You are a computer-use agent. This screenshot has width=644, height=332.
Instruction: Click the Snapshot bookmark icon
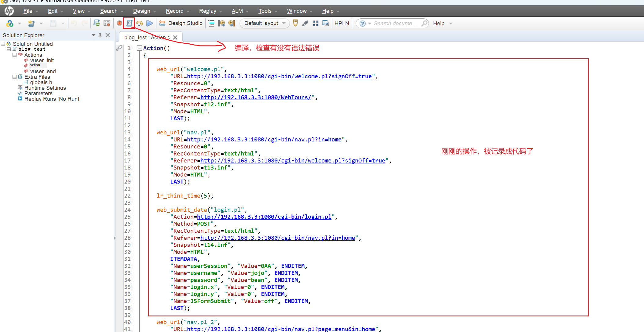pos(295,23)
